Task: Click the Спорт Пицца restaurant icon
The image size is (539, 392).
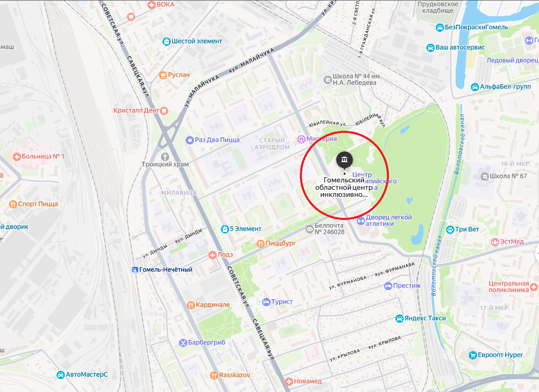Action: click(13, 204)
